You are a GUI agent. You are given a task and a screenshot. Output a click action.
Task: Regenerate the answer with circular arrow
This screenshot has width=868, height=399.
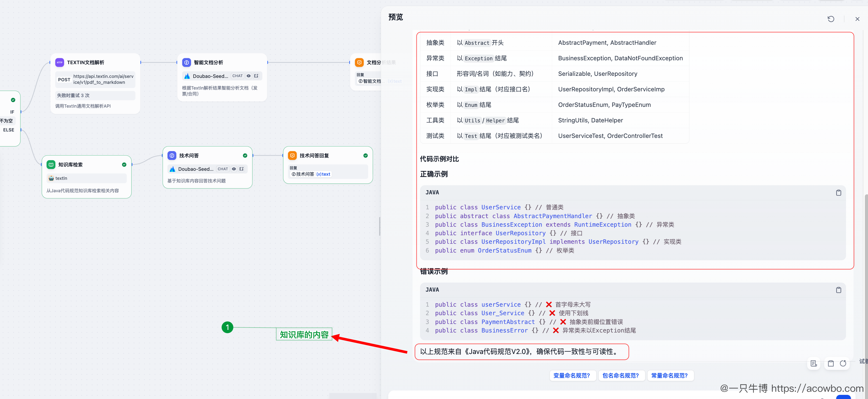(x=843, y=363)
